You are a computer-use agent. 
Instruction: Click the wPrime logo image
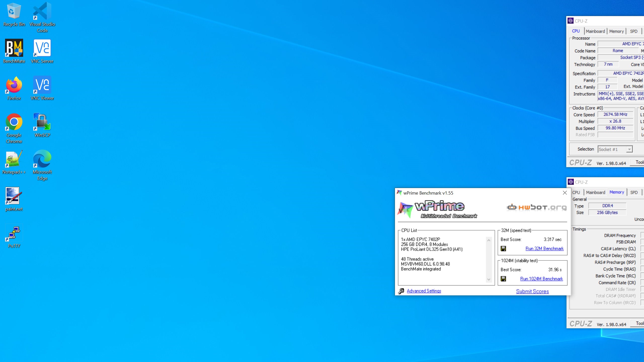(437, 209)
